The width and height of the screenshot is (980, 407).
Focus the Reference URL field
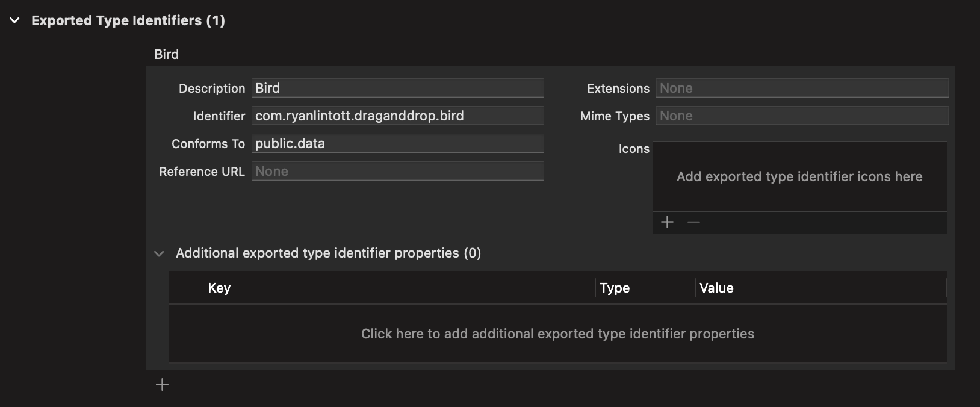(397, 171)
